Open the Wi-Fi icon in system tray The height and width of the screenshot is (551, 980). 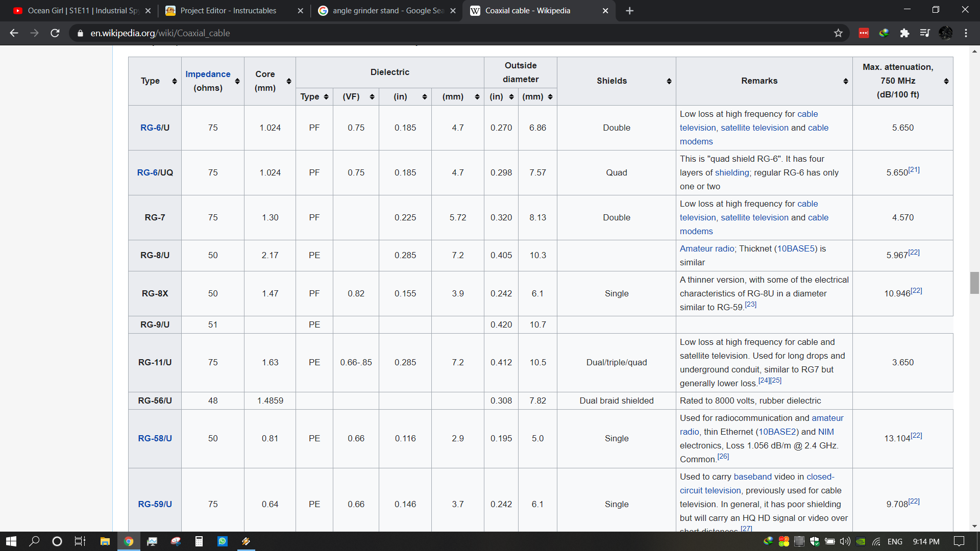pyautogui.click(x=876, y=542)
